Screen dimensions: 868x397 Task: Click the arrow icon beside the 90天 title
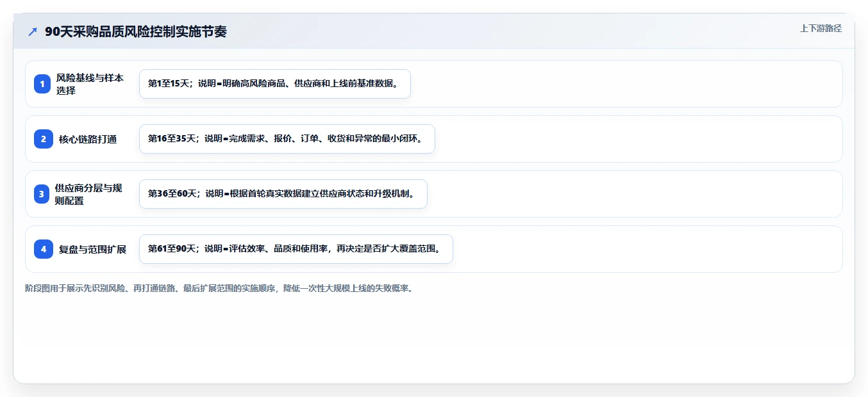click(x=33, y=32)
